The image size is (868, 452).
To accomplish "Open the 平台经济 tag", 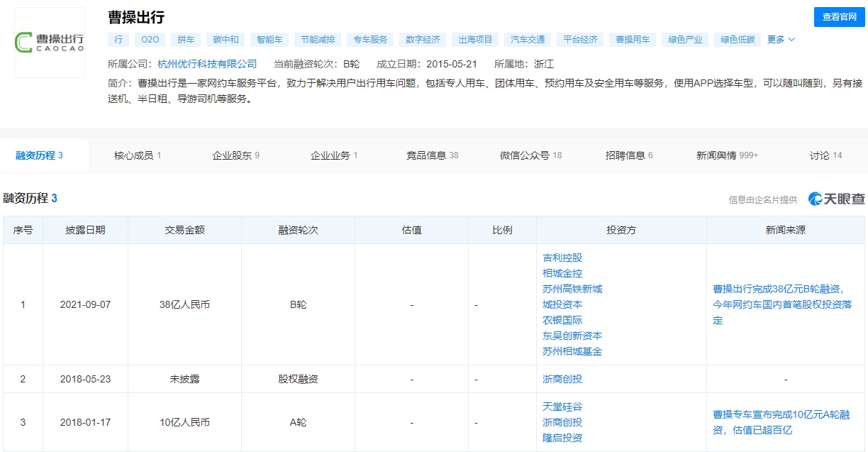I will coord(580,40).
